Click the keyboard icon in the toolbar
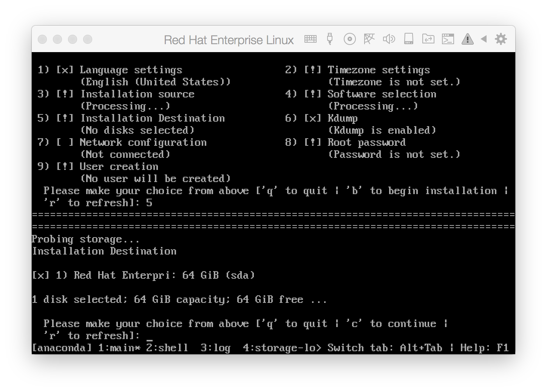 tap(310, 39)
